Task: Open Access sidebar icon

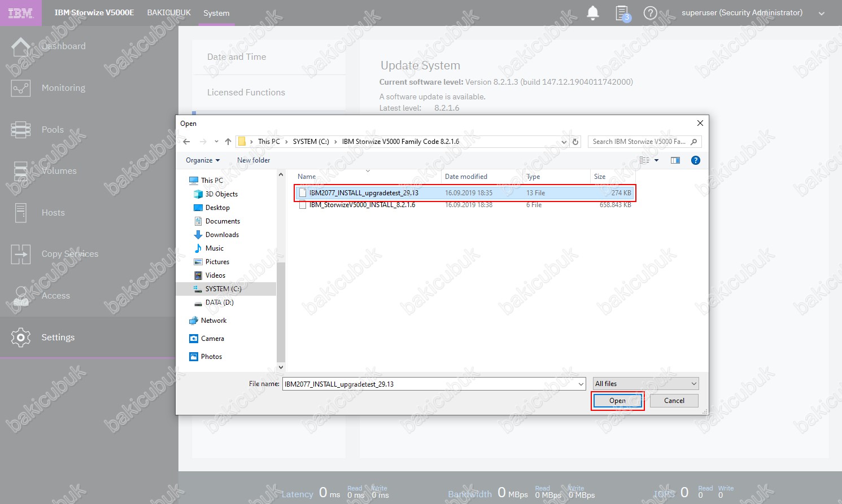Action: tap(21, 296)
